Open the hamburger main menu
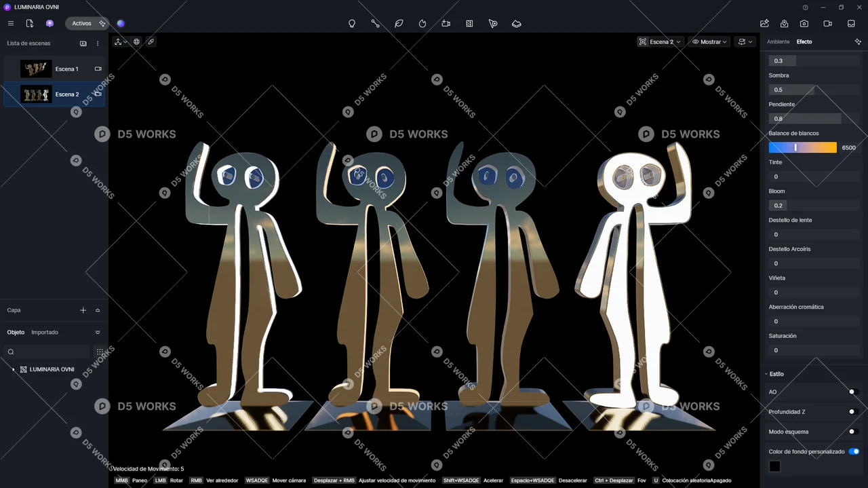868x488 pixels. coord(10,23)
